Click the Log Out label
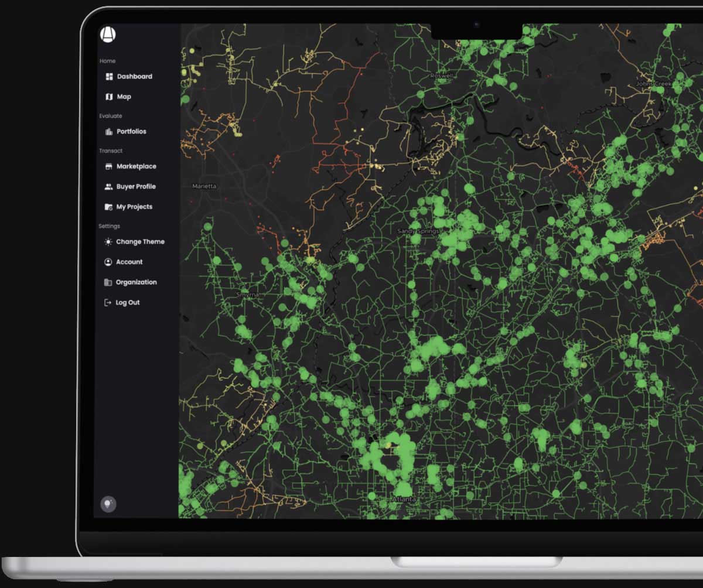 128,303
